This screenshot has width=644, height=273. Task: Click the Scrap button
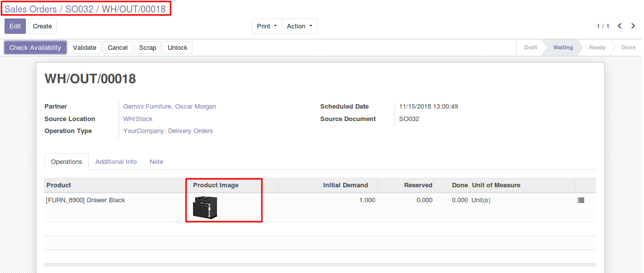point(148,48)
